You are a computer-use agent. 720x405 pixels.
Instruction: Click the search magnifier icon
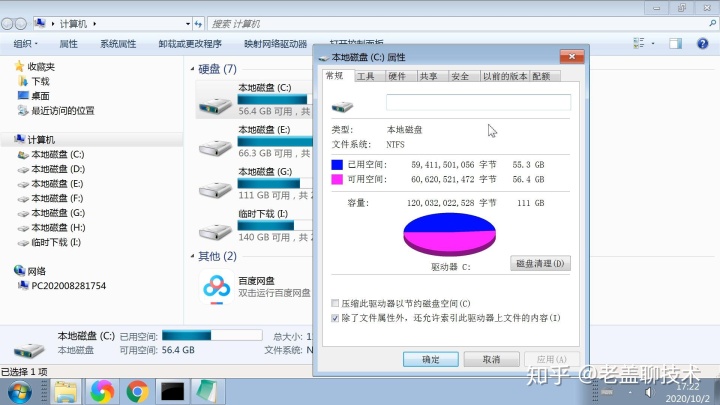713,23
